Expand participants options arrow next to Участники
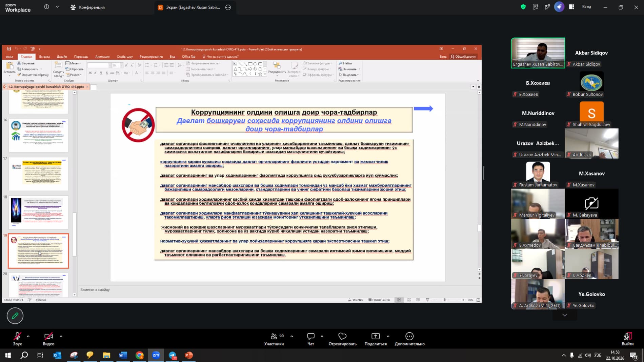644x362 pixels. 292,336
